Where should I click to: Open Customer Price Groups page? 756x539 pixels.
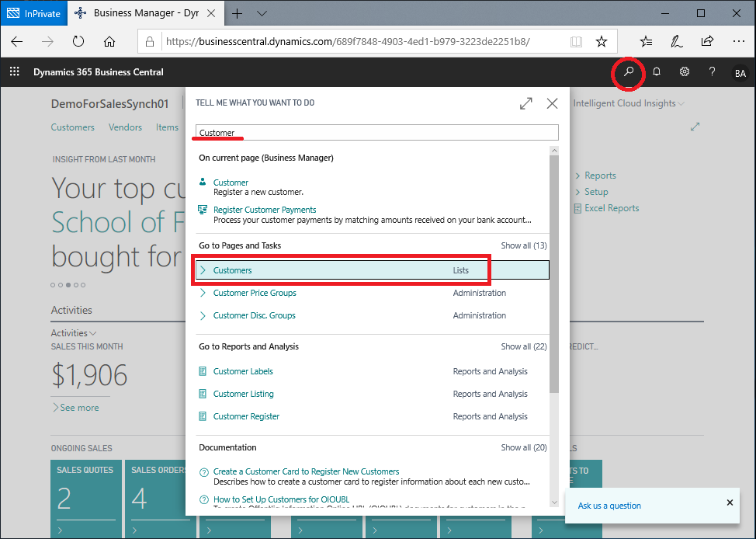pos(255,293)
